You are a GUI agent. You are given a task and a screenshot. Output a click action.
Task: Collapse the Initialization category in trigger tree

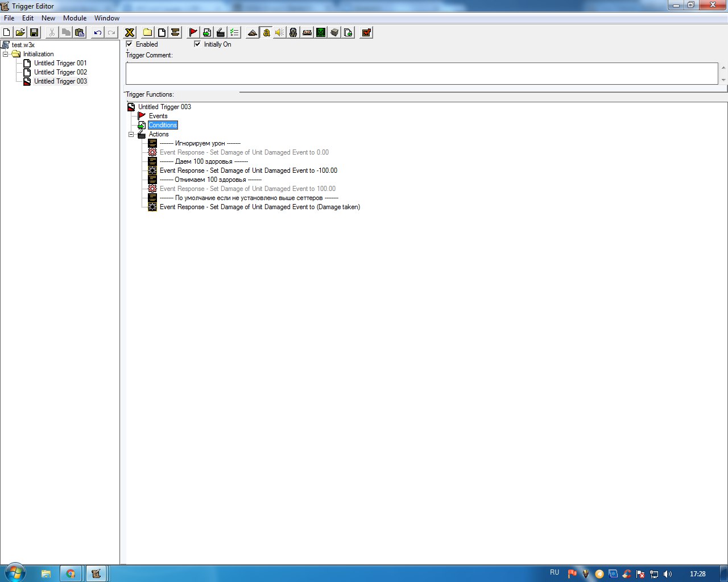pyautogui.click(x=6, y=54)
